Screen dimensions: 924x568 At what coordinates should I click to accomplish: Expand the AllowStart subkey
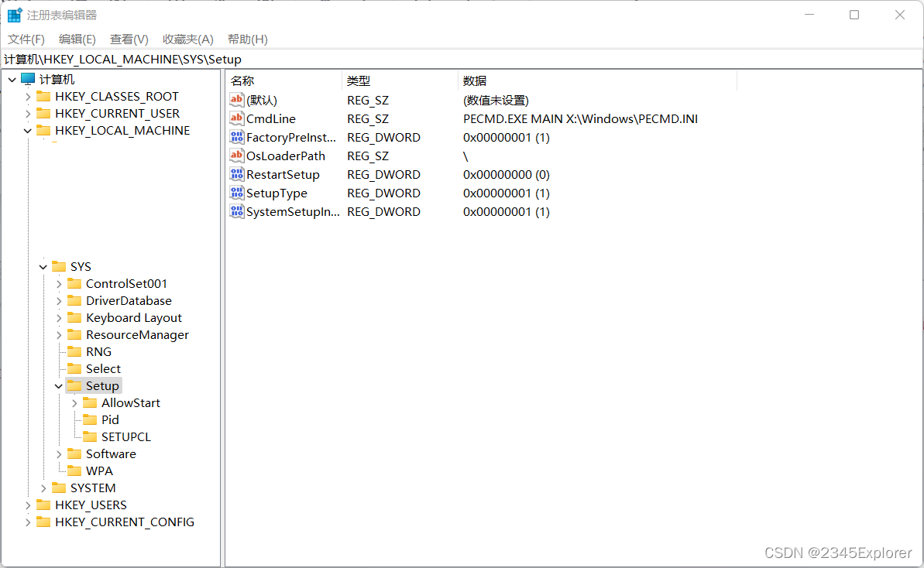pos(74,402)
